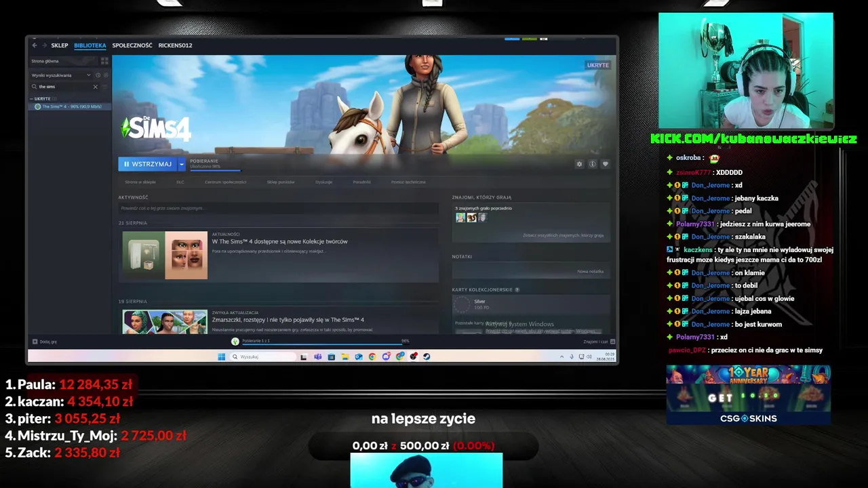Switch library to grid collections view
868x488 pixels.
coord(104,61)
